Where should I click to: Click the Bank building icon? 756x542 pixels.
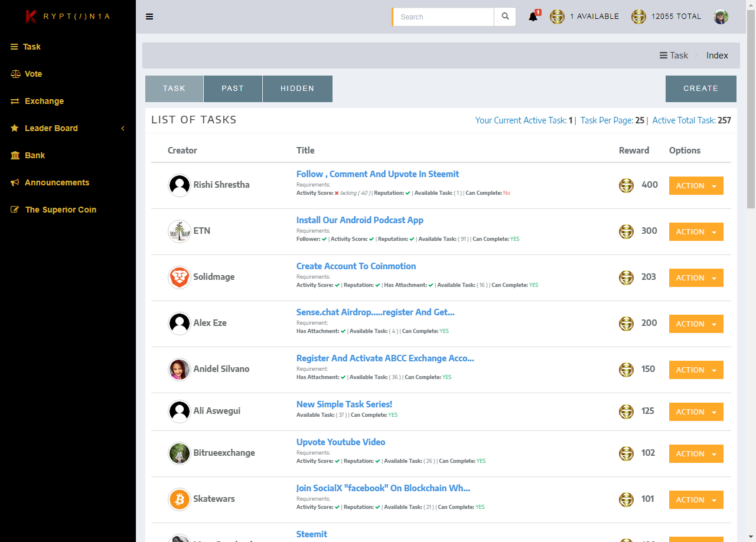(x=15, y=155)
